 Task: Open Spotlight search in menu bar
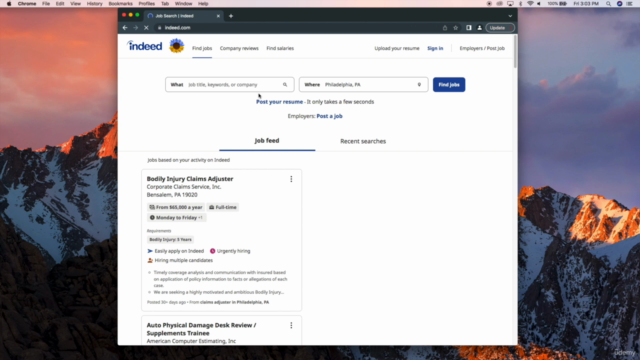coord(608,4)
